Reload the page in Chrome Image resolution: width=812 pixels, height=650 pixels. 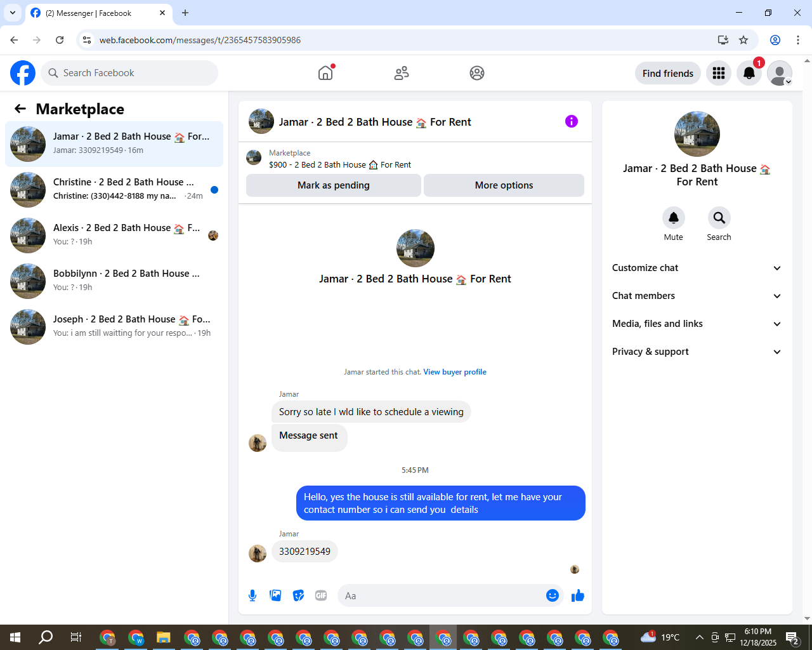point(60,40)
